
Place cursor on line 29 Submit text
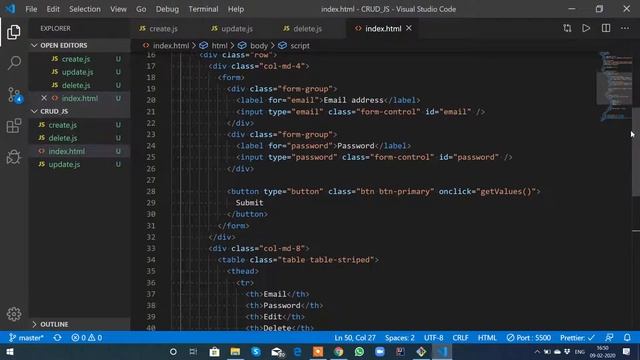[x=249, y=203]
